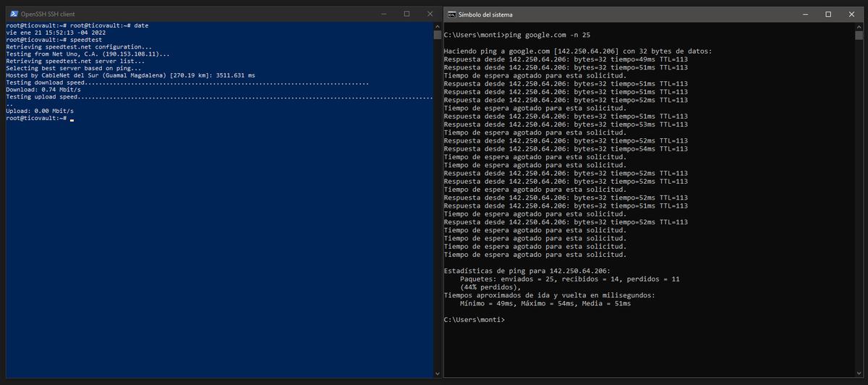Click the 'Upload: 0.00 Mbit/s' result
This screenshot has height=385, width=868.
40,111
